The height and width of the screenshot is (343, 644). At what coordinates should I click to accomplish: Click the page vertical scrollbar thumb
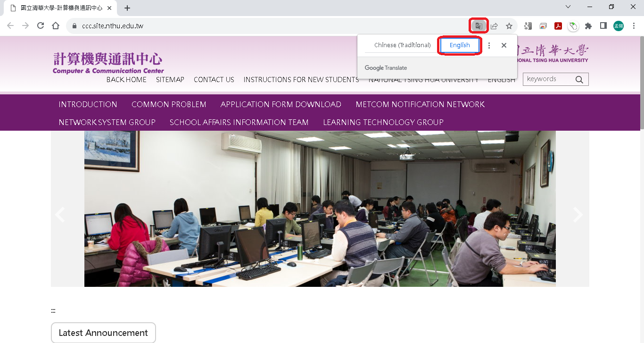[x=641, y=83]
